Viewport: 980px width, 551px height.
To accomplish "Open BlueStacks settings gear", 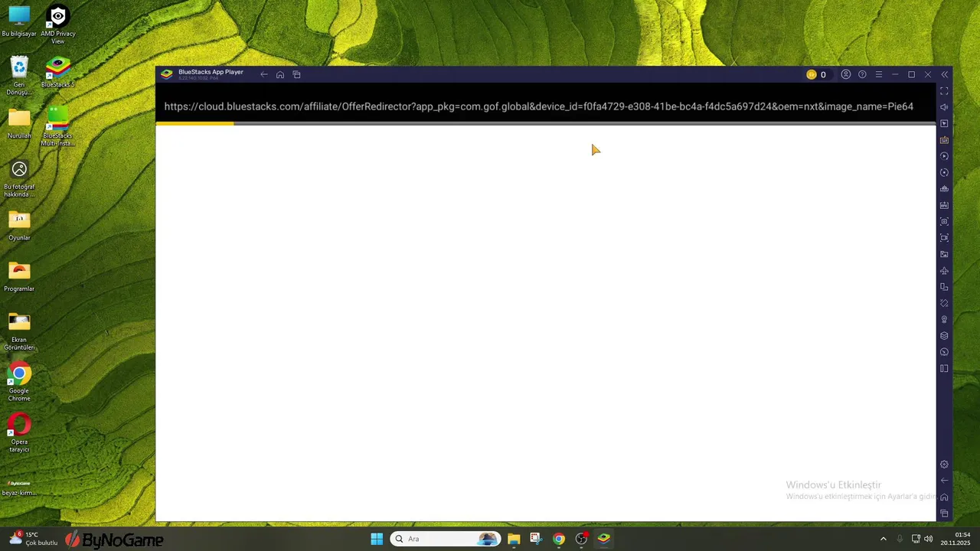I will [944, 465].
